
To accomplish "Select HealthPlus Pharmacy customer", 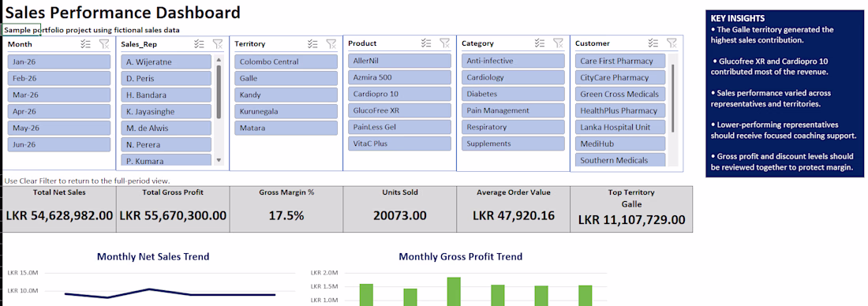I will (x=620, y=110).
